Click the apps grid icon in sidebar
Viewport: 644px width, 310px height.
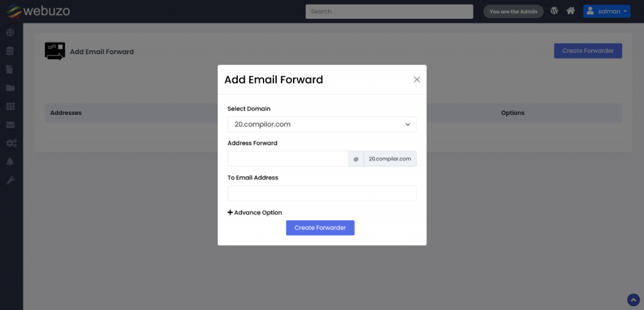coord(10,106)
